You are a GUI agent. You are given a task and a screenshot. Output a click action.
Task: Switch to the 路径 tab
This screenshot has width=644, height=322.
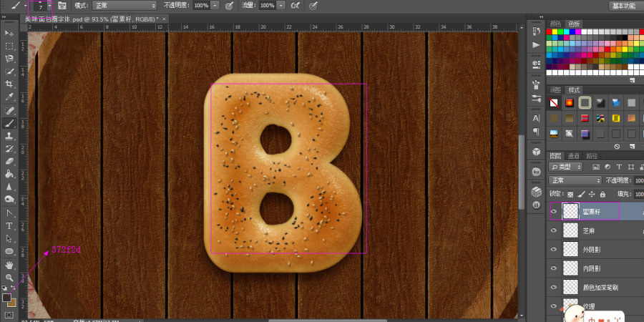[x=592, y=156]
